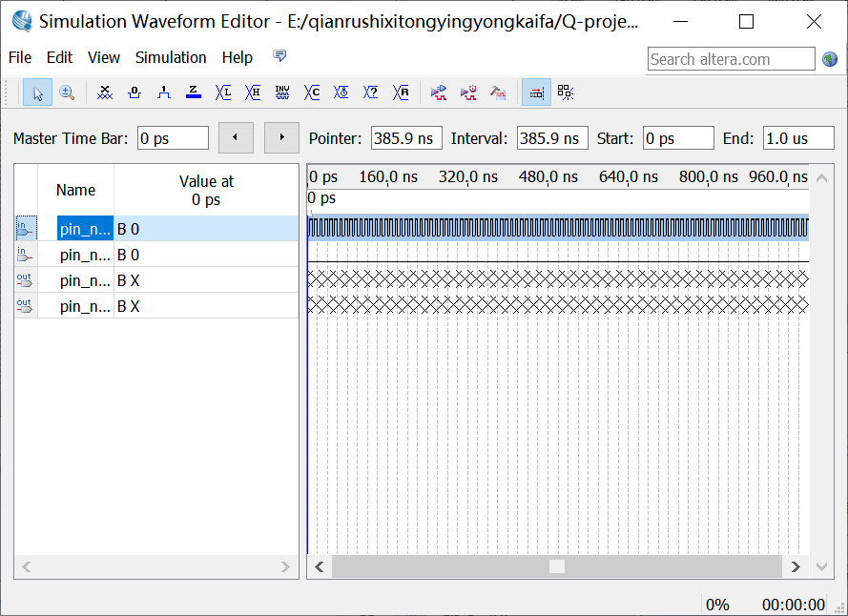Click 'Name' column header
The width and height of the screenshot is (848, 616).
(x=75, y=190)
